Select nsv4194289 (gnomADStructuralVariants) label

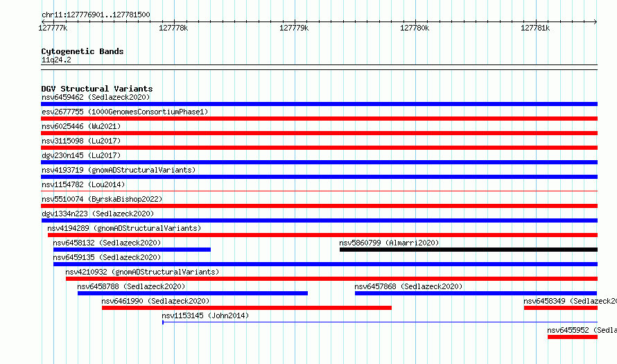click(x=124, y=228)
